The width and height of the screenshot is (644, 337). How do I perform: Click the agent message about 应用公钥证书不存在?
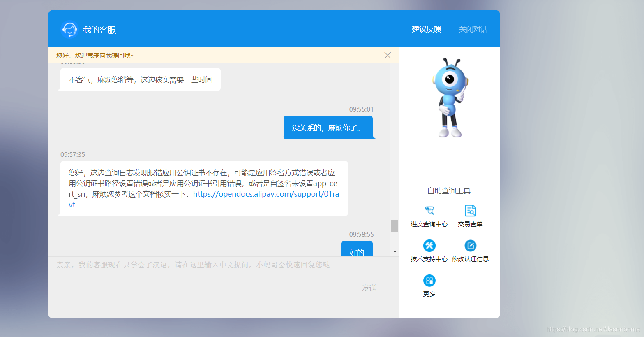pos(204,188)
